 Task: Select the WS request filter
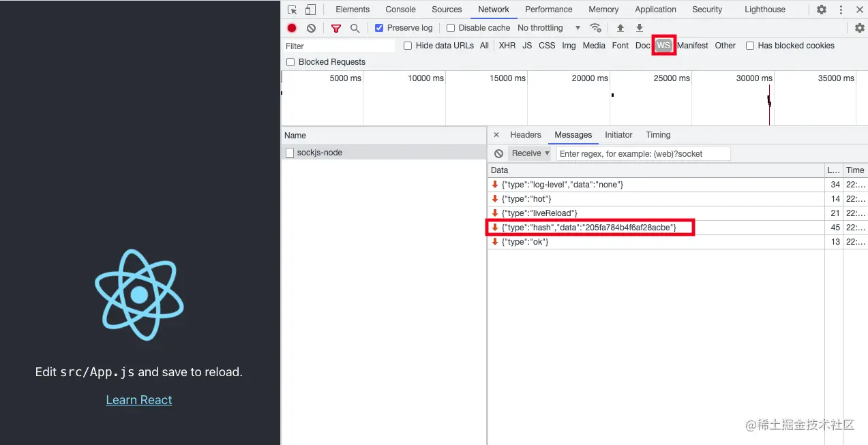pyautogui.click(x=663, y=46)
